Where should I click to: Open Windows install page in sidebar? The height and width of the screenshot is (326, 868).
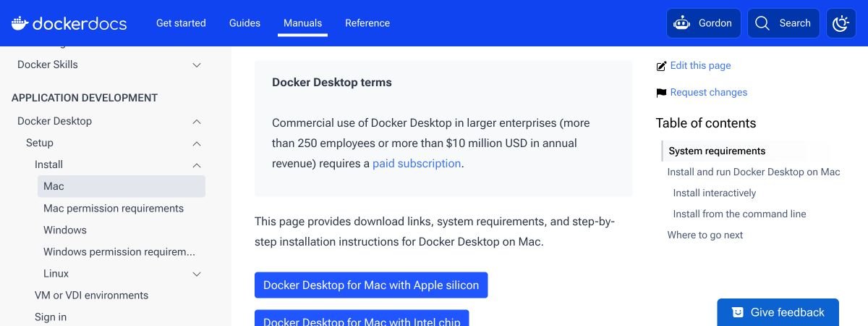coord(65,230)
